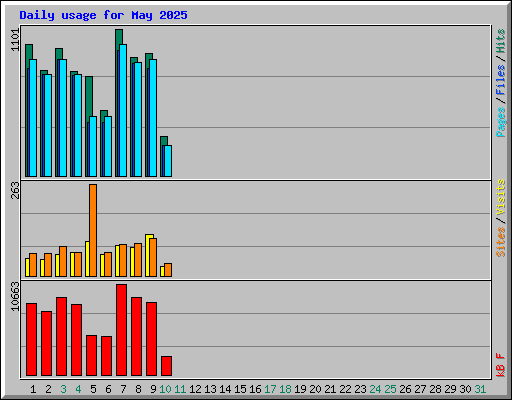The height and width of the screenshot is (400, 512).
Task: Click the cyan pages bar for day 10
Action: (x=168, y=161)
